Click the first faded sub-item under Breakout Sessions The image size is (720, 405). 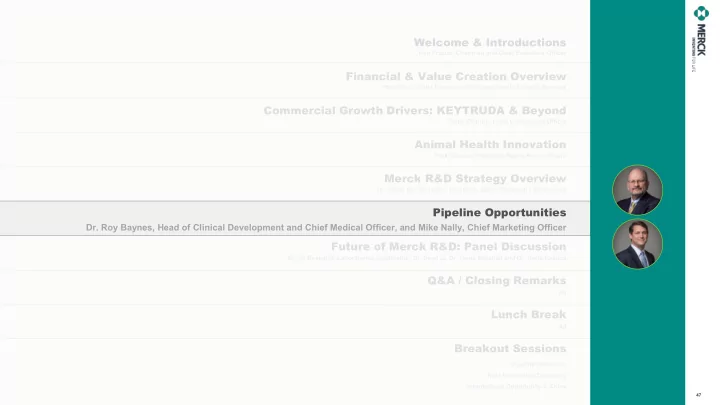(538, 364)
